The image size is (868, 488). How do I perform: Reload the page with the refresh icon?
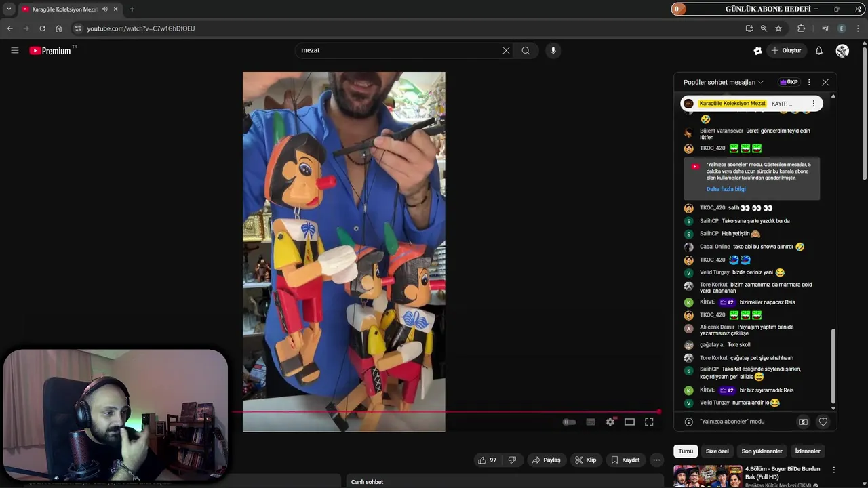[x=42, y=28]
